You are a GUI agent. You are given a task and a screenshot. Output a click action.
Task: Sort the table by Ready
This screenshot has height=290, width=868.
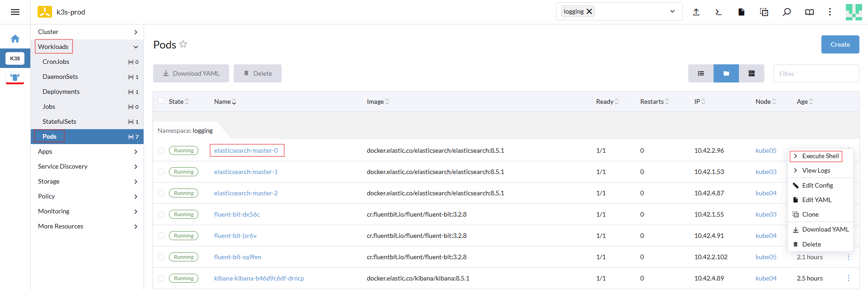click(x=608, y=101)
